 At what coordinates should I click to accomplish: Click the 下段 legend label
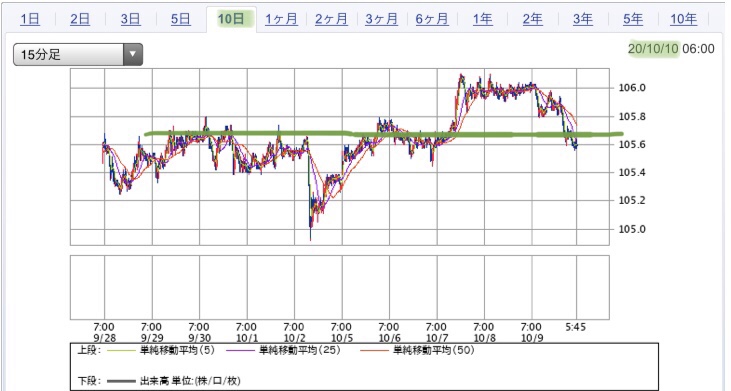(88, 381)
